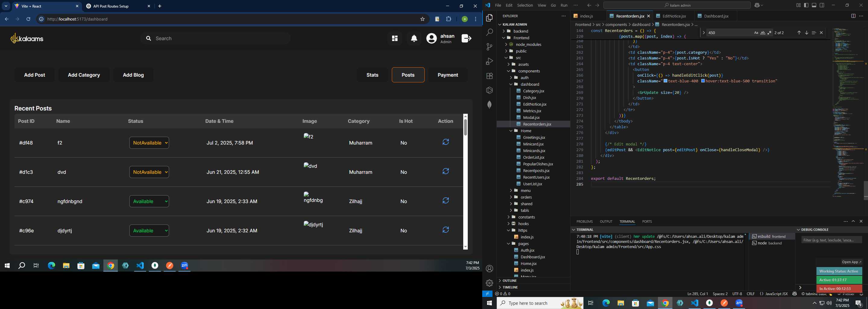Switch to the EditNotice.jsx editor tab
Screen dimensions: 868x309
[674, 16]
